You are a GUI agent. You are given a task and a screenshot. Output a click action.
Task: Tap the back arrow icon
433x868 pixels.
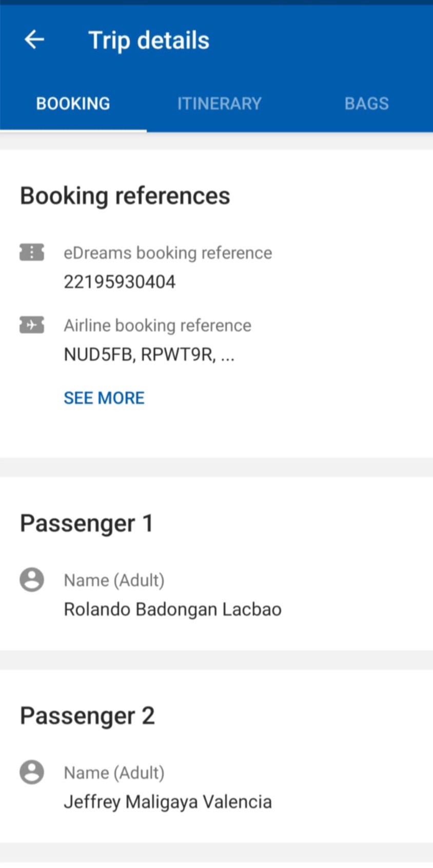click(x=34, y=39)
